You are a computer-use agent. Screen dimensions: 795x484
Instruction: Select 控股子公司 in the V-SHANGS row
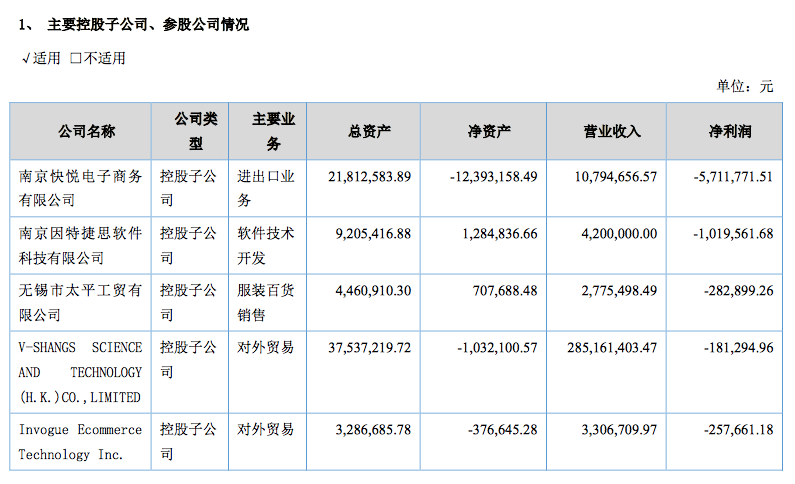click(x=188, y=360)
